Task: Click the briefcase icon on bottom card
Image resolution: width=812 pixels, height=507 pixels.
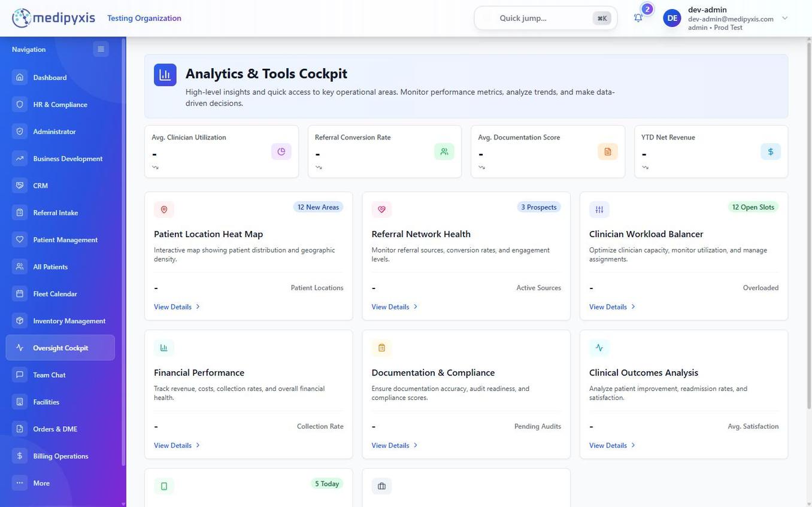Action: 381,486
